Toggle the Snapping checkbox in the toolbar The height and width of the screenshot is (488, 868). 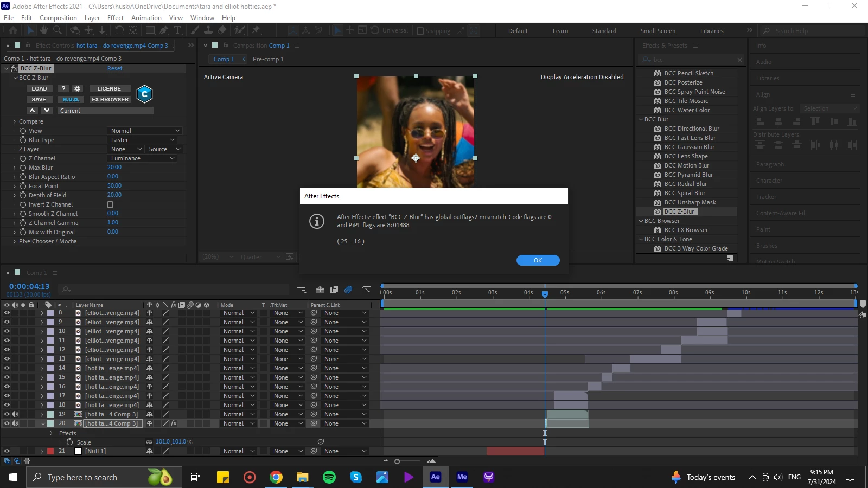tap(420, 31)
